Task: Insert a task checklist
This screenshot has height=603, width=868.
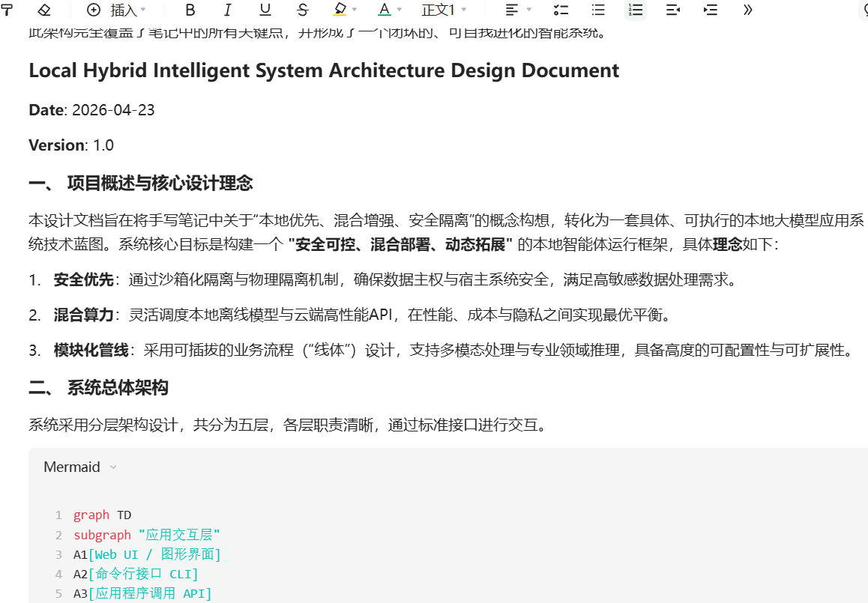Action: [561, 10]
